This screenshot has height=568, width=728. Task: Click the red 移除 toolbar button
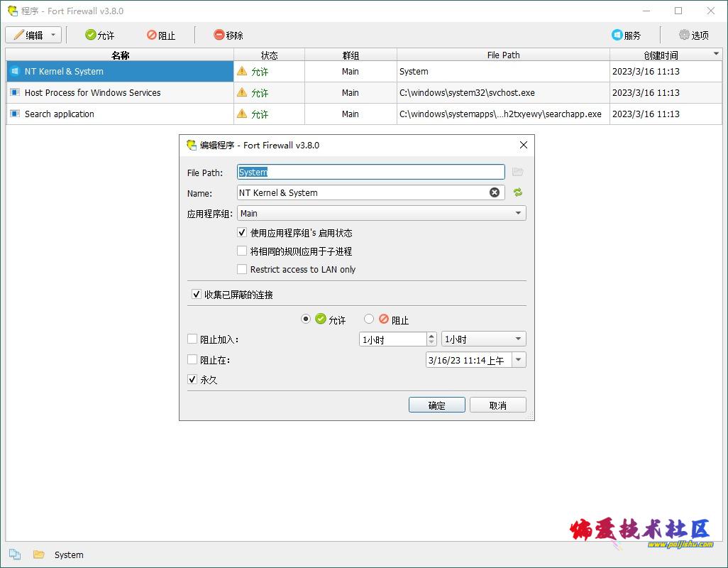tap(228, 35)
